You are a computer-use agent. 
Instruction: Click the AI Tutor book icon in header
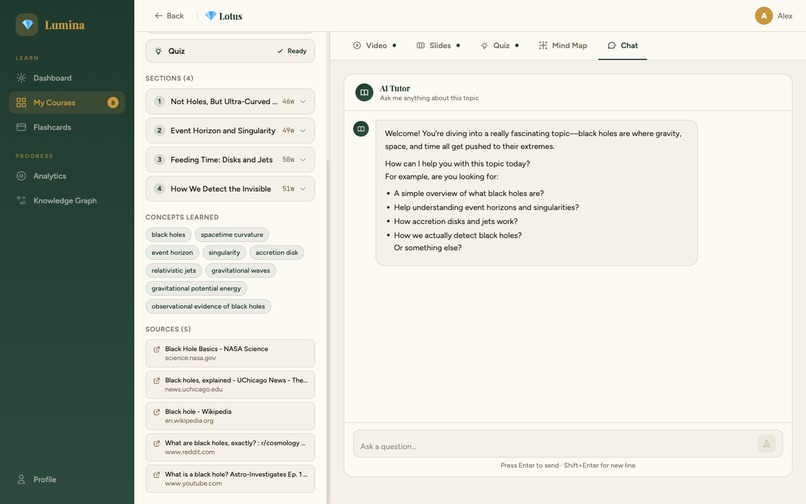(x=364, y=93)
